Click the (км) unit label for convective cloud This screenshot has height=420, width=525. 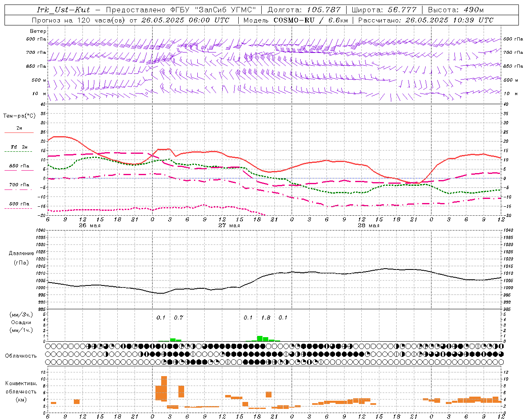click(21, 400)
